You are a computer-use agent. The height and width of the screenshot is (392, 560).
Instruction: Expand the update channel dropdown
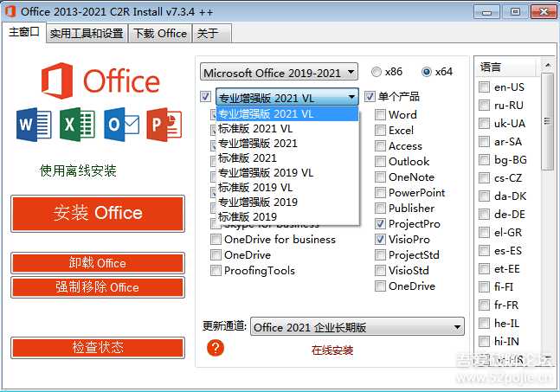tap(357, 327)
